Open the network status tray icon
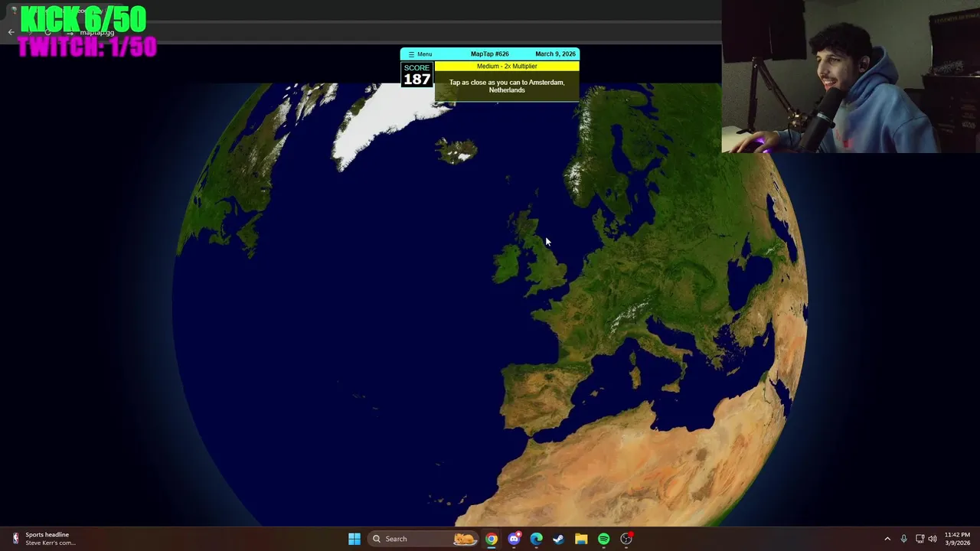 [920, 539]
